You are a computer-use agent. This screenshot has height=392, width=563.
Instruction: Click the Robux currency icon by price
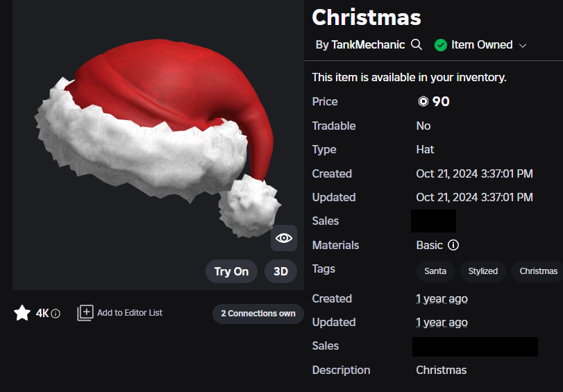(423, 102)
